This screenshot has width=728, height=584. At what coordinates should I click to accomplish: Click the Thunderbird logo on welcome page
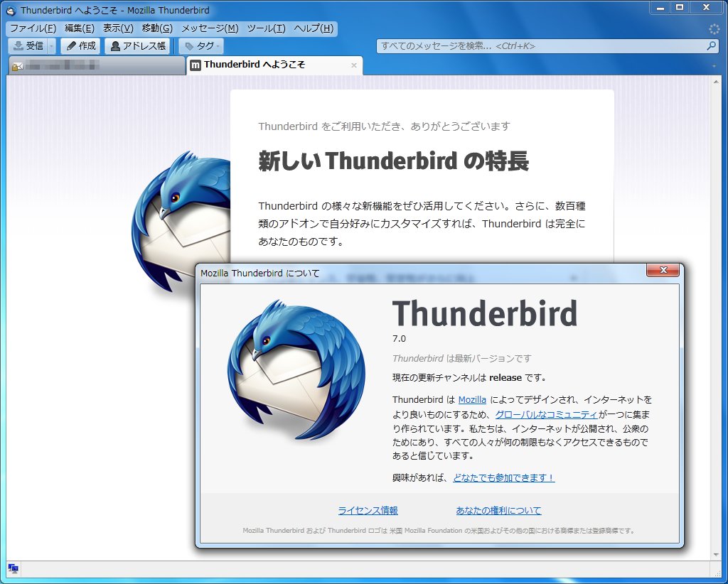[181, 222]
